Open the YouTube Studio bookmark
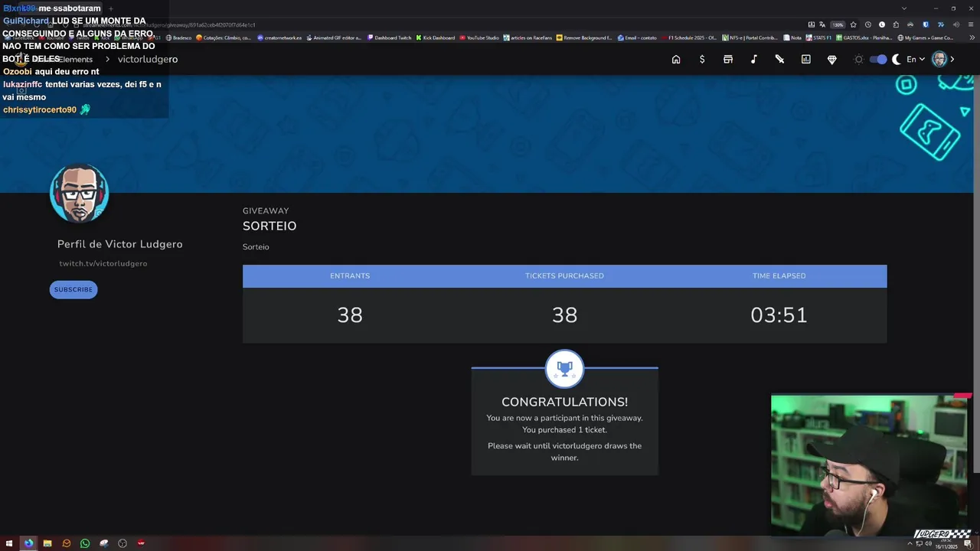This screenshot has height=551, width=980. 479,37
